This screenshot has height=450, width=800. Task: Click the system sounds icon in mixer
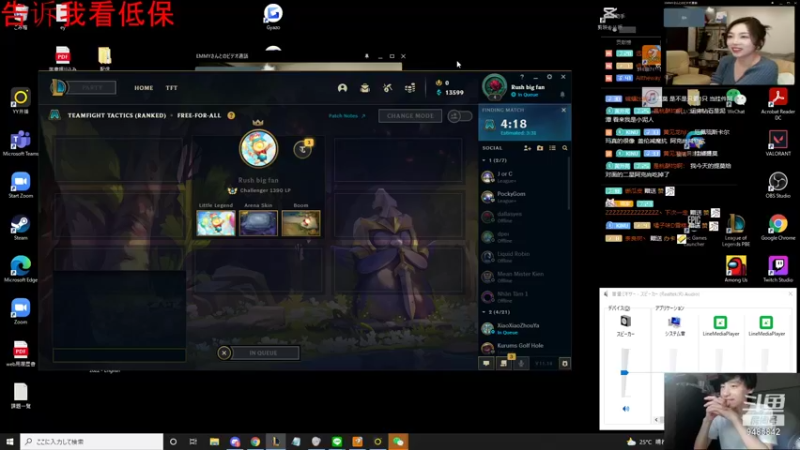click(x=674, y=322)
